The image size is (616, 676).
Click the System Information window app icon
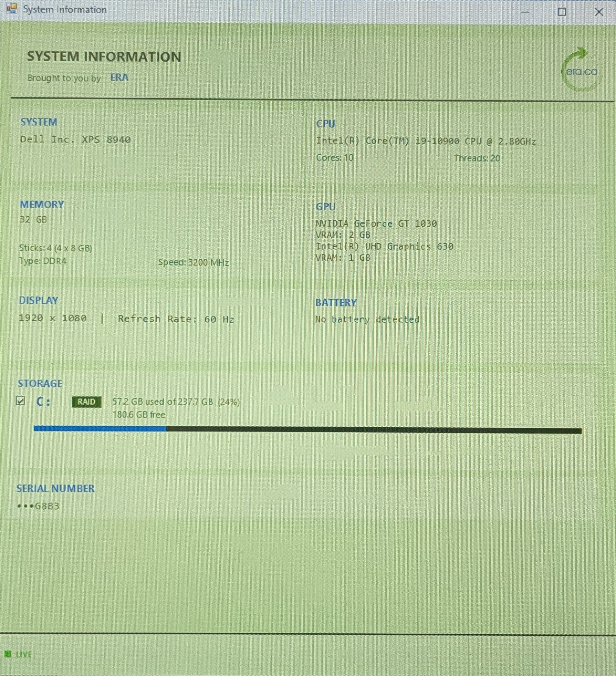click(x=12, y=9)
